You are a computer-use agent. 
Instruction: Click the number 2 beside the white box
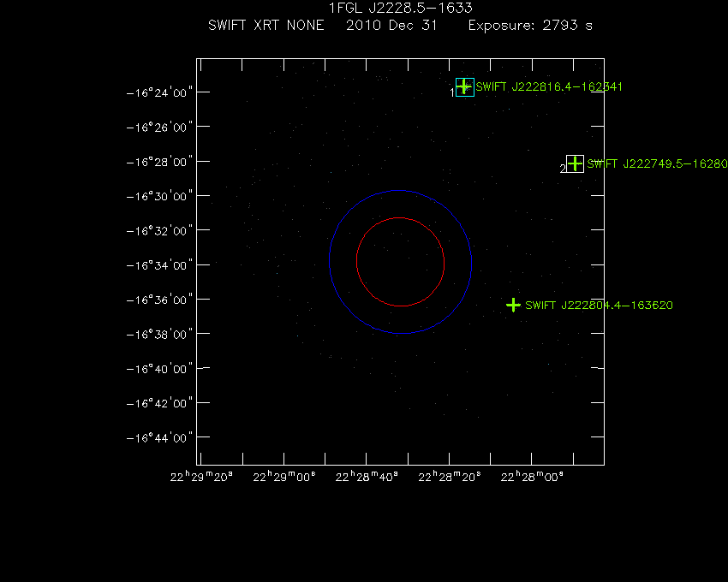click(563, 169)
